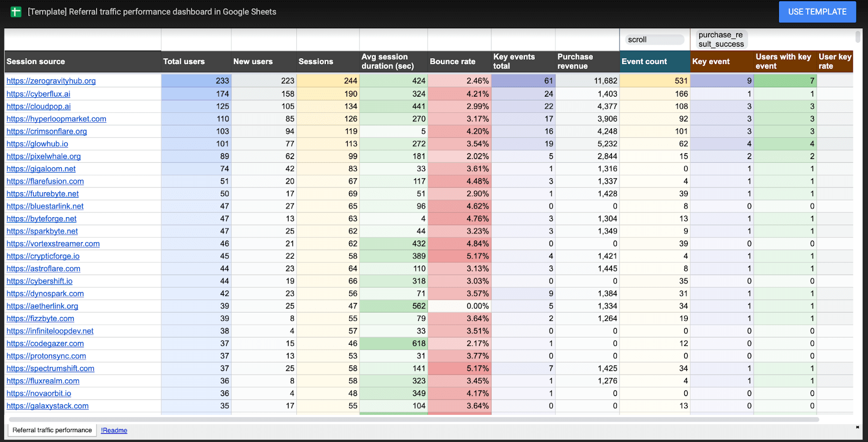Click the small expand icon at bottom-right
The height and width of the screenshot is (442, 868).
(x=858, y=427)
